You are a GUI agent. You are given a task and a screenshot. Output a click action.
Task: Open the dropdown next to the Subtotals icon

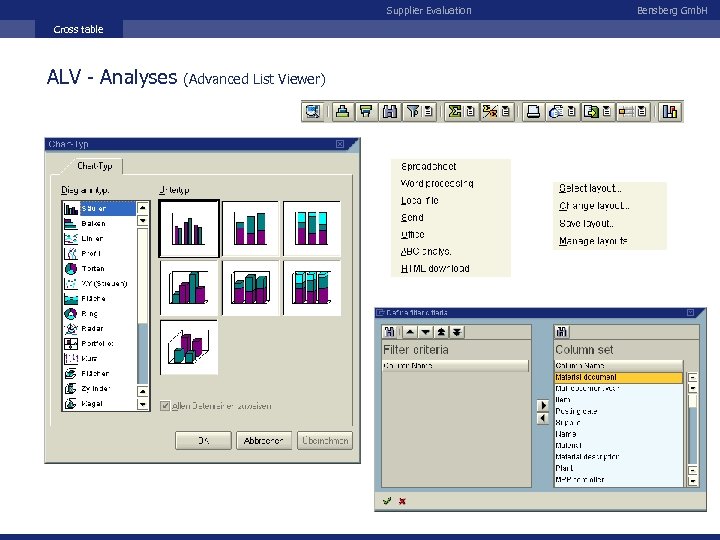point(506,112)
